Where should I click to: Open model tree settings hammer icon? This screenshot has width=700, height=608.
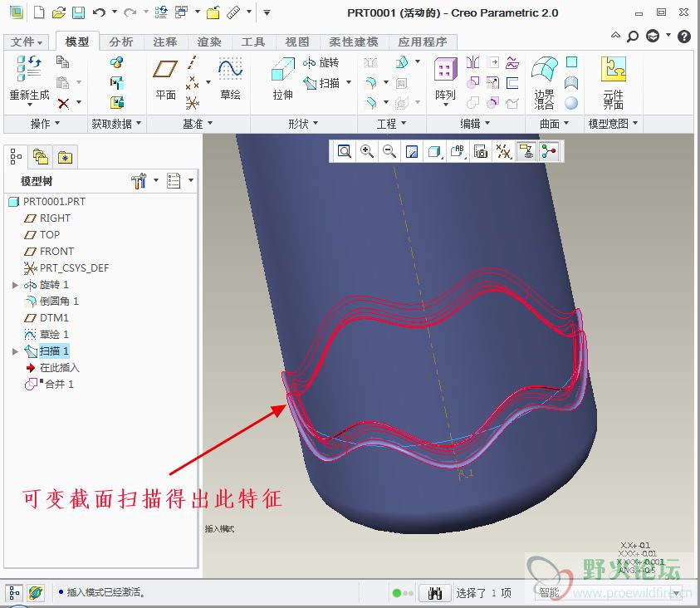[139, 181]
